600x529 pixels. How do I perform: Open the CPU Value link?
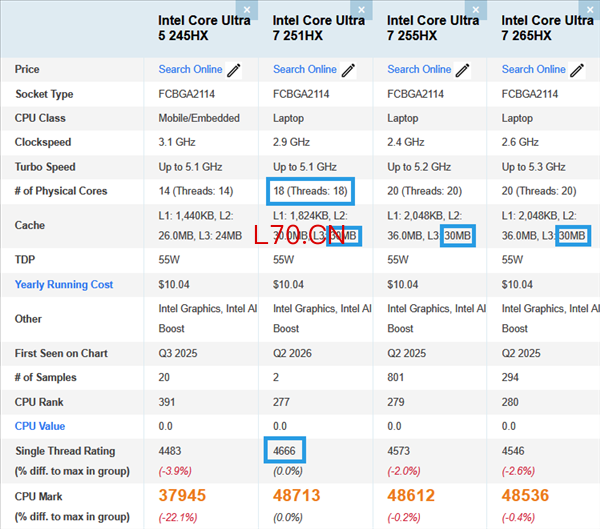click(40, 426)
